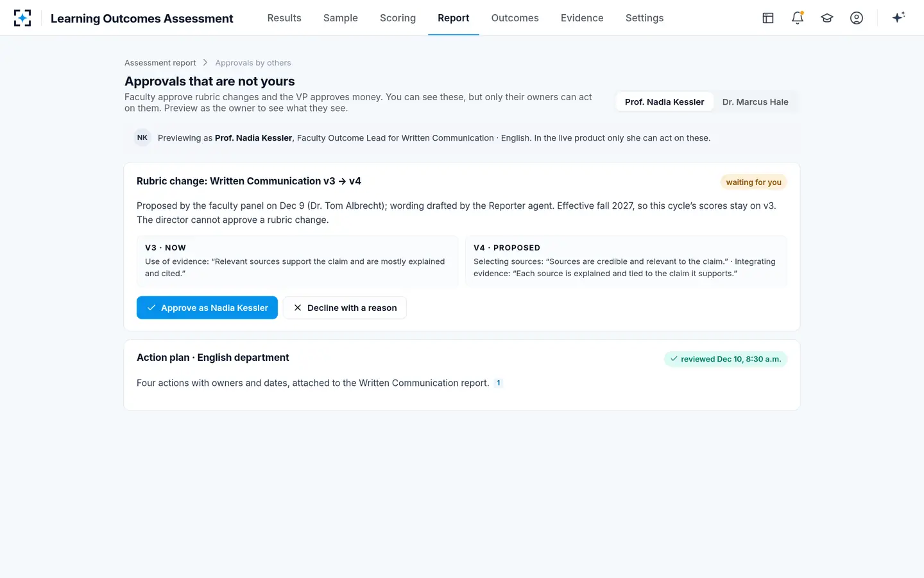Switch to the Evidence tab
924x578 pixels.
coord(582,18)
